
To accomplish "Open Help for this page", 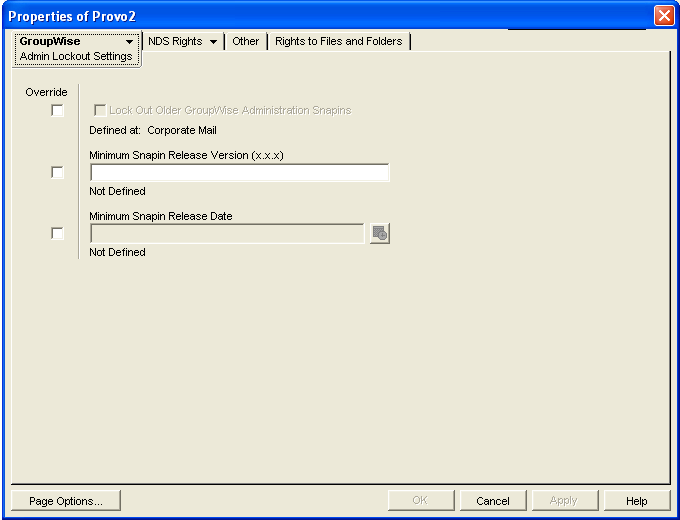I will pos(637,501).
